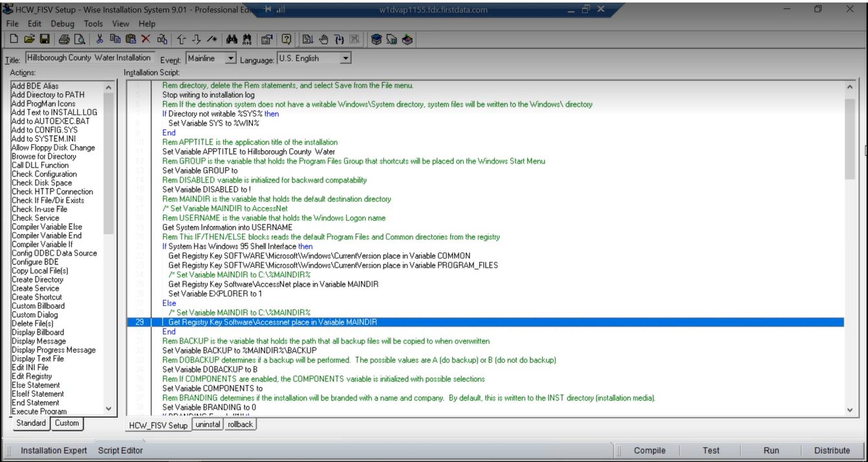Click the Compile button
Viewport: 868px width, 462px height.
649,450
